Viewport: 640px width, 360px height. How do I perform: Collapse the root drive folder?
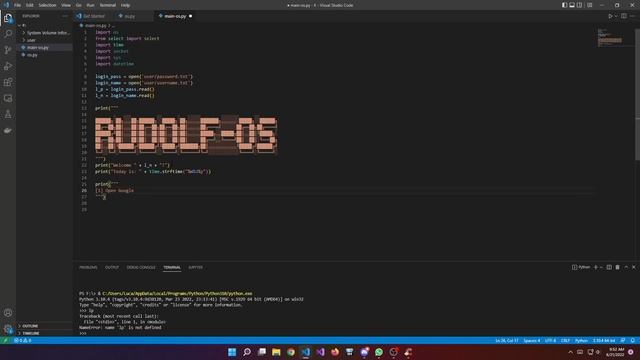(x=45, y=25)
